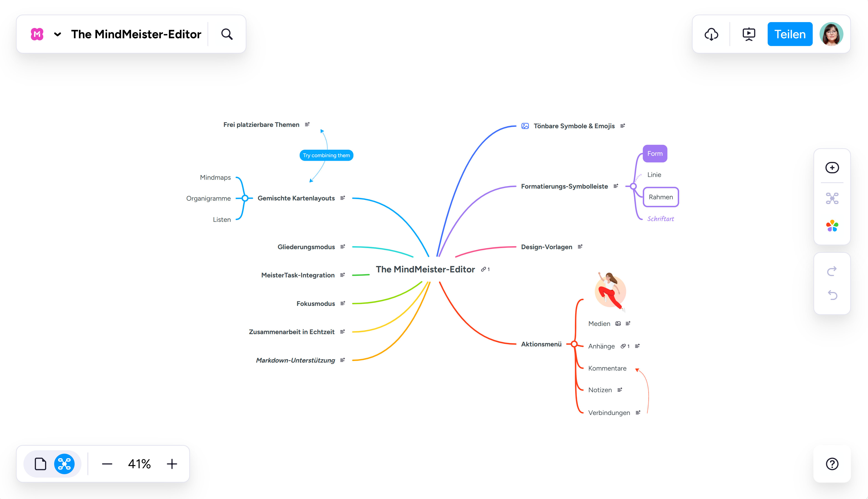The width and height of the screenshot is (868, 499).
Task: Open the note icon of Medien
Action: (628, 324)
